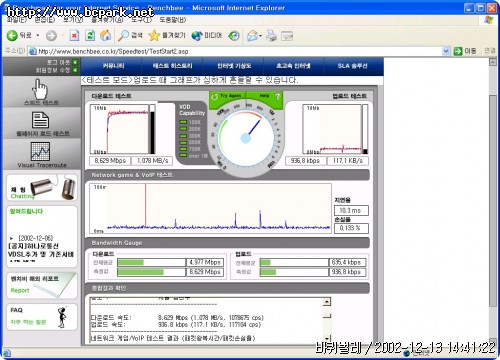Click the 117,1 KB/s upload result box
Screen dimensions: 500x360
point(347,161)
